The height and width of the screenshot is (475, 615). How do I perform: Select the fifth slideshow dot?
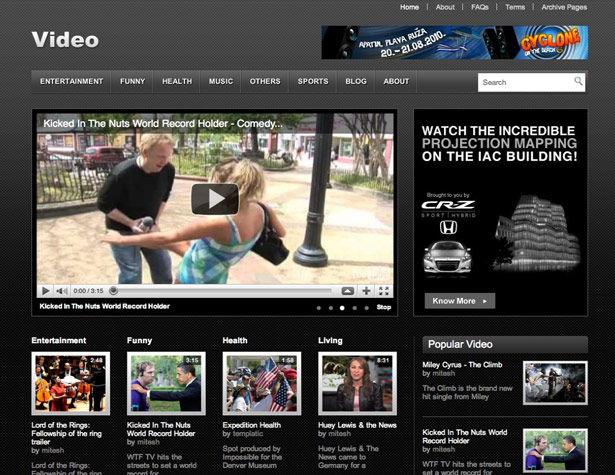pyautogui.click(x=366, y=308)
